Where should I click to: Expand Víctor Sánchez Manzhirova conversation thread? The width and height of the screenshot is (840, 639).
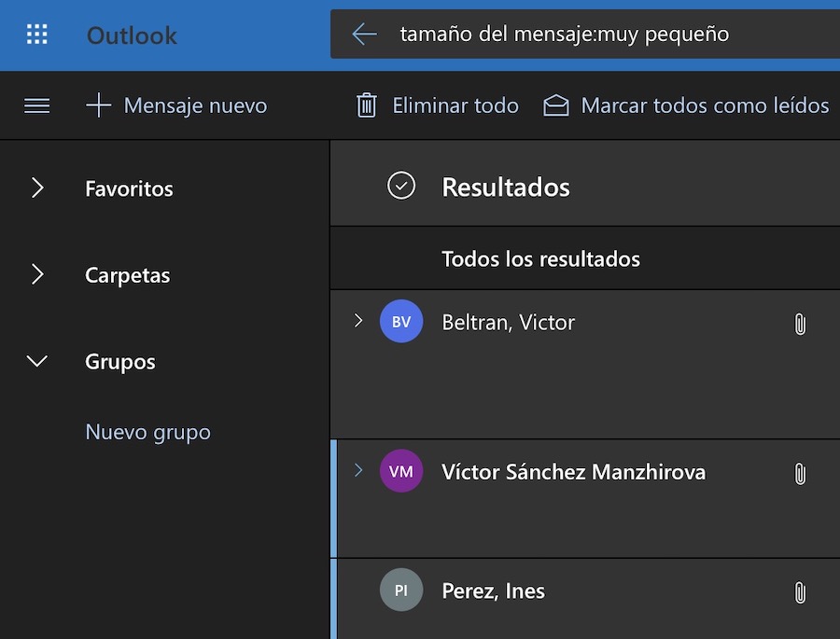pos(357,470)
